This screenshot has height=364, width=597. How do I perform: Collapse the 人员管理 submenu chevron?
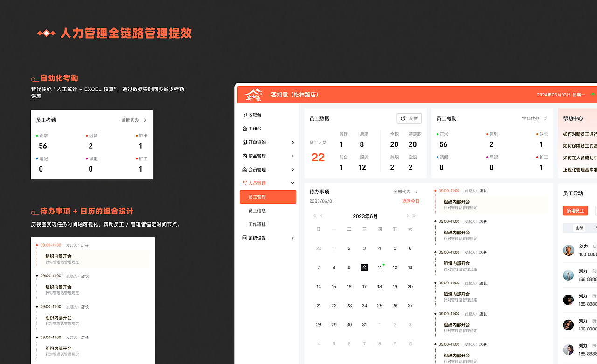pyautogui.click(x=292, y=183)
